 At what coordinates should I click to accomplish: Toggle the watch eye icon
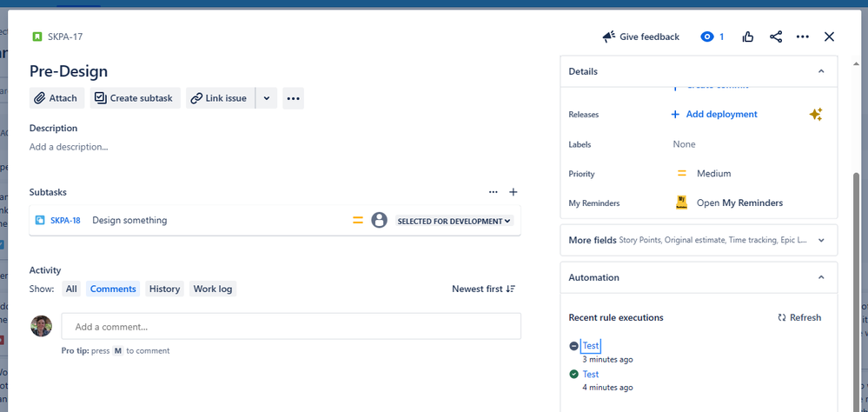[x=707, y=37]
